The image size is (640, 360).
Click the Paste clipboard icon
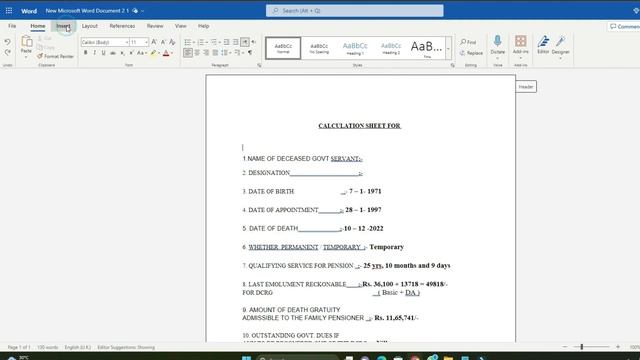(x=27, y=42)
